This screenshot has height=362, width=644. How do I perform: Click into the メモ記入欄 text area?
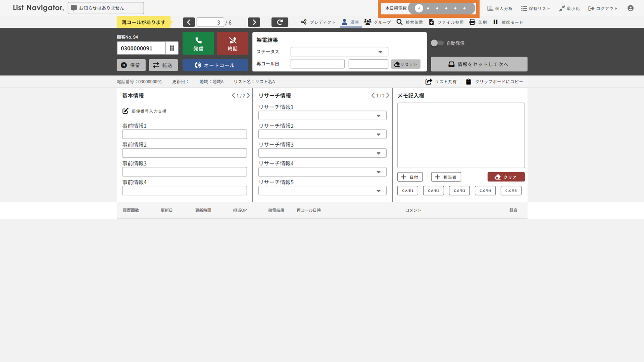click(460, 135)
